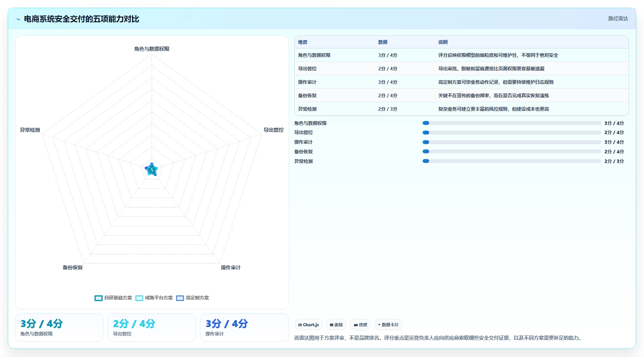Click radar axis label 角色与数据权限
This screenshot has height=357, width=644.
[152, 49]
